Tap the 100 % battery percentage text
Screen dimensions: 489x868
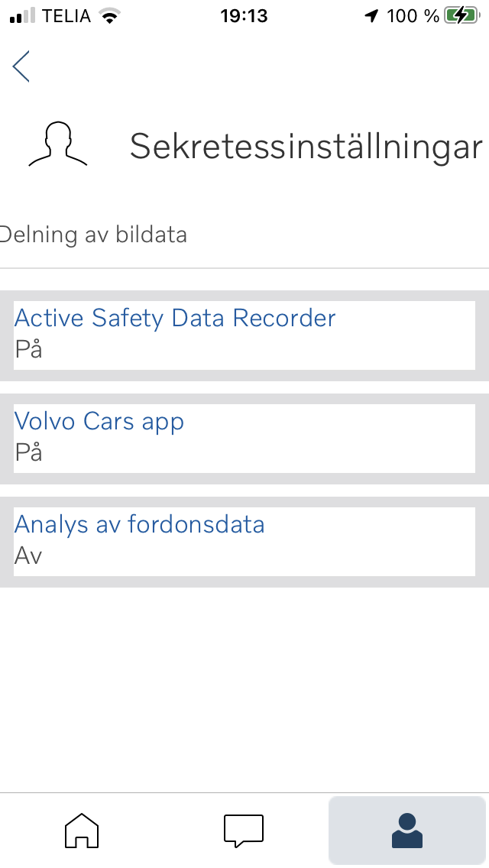413,16
